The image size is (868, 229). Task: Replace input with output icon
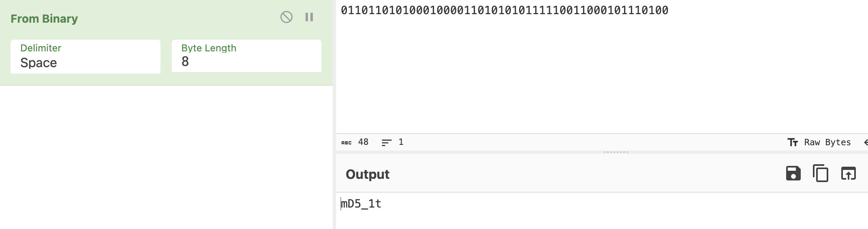pyautogui.click(x=848, y=174)
